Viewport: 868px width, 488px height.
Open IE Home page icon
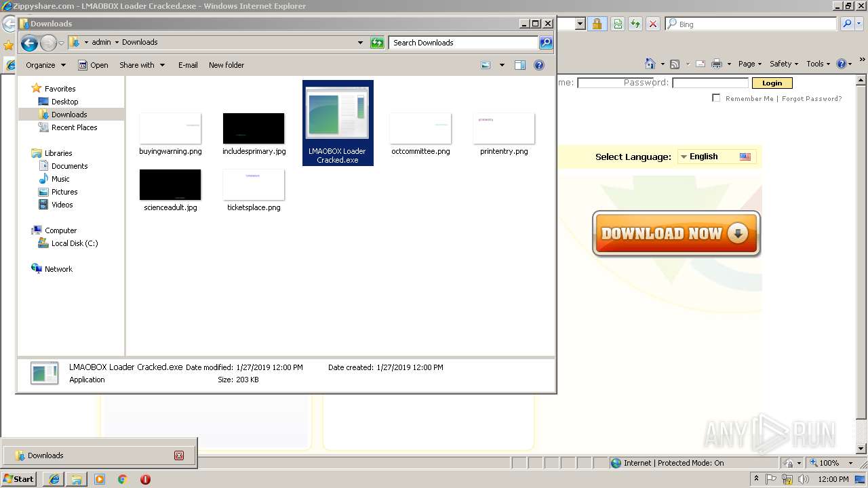tap(650, 64)
